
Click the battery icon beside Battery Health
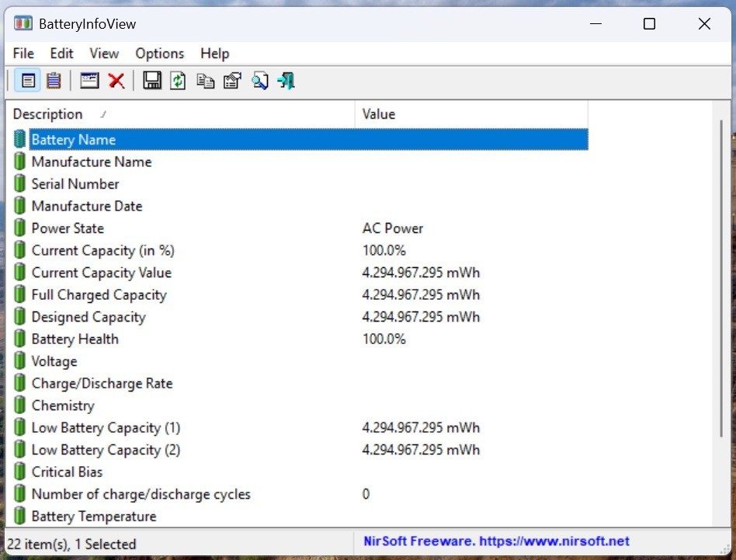point(19,339)
